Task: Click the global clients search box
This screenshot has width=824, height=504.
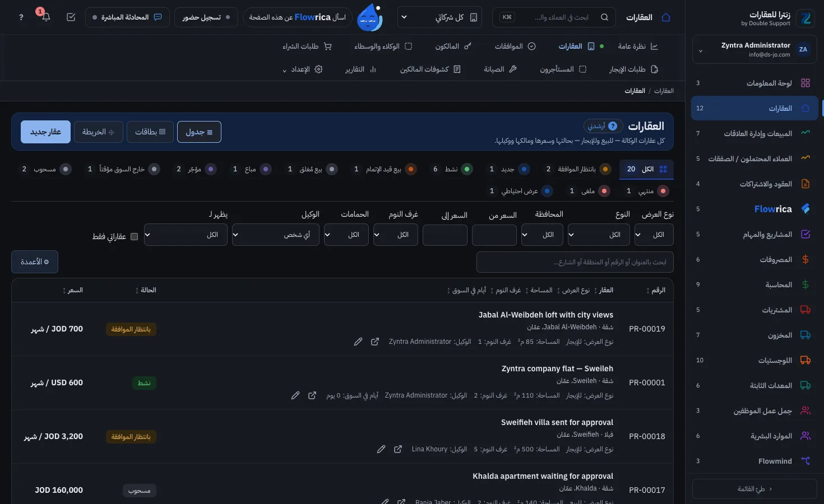Action: 554,17
